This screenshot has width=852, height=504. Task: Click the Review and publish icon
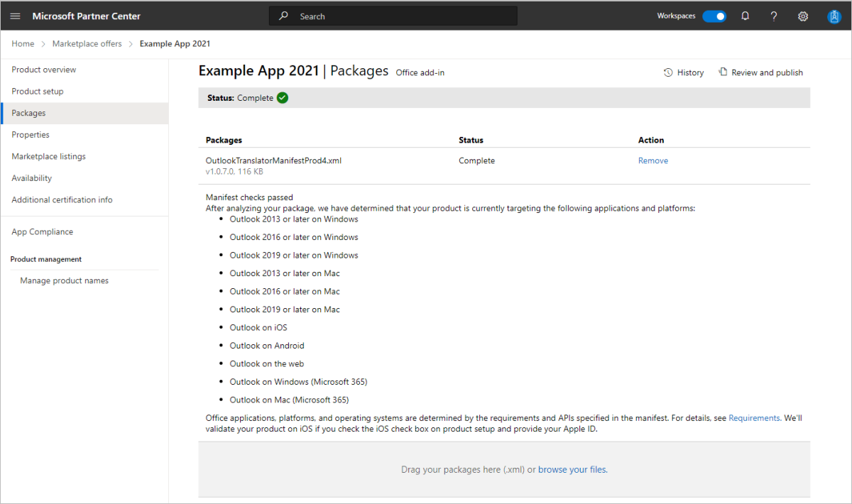pyautogui.click(x=723, y=72)
